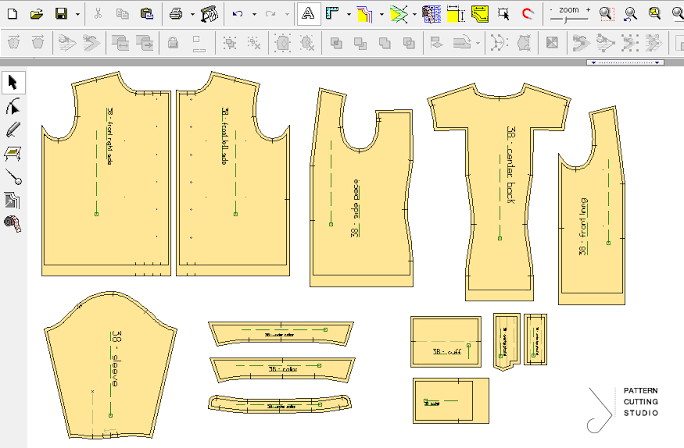Viewport: 684px width, 448px height.
Task: Open the grading table grid icon
Action: click(431, 14)
